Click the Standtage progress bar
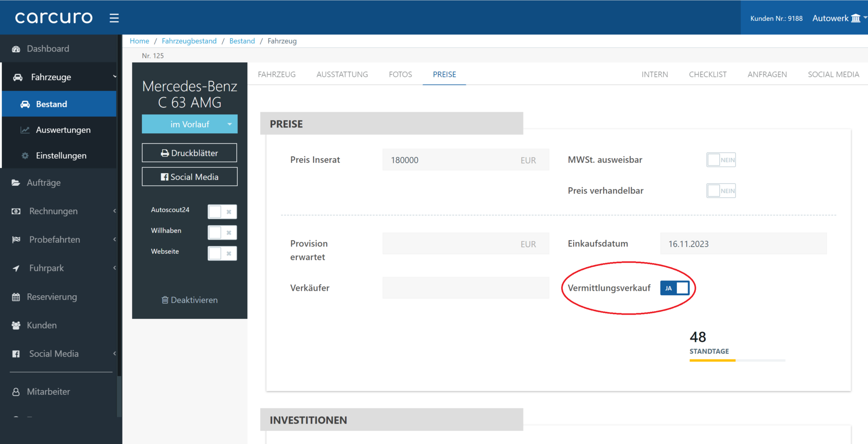Screen dimensions: 868x444 click(737, 360)
